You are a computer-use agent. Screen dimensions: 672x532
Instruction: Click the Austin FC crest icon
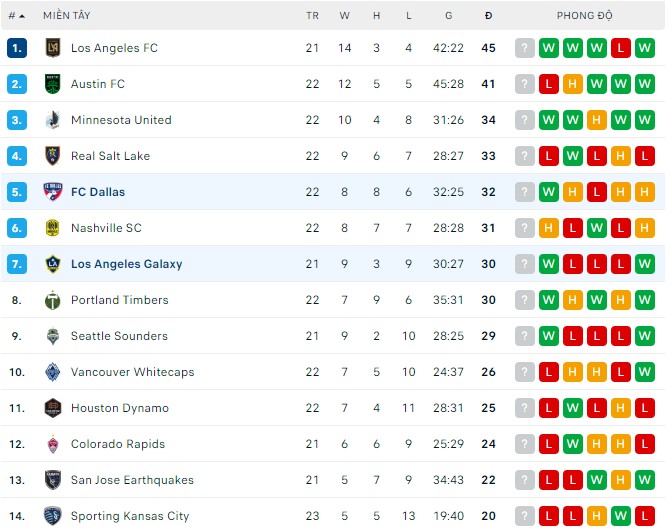point(53,84)
